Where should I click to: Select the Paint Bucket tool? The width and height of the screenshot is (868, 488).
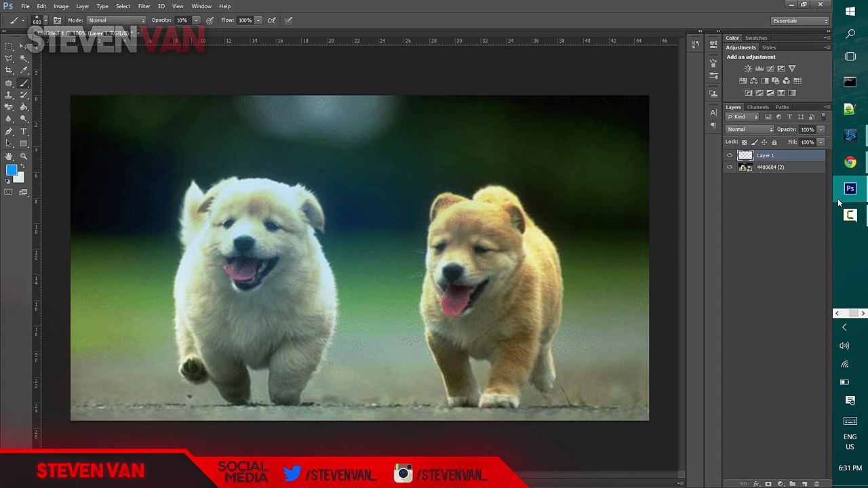tap(24, 107)
